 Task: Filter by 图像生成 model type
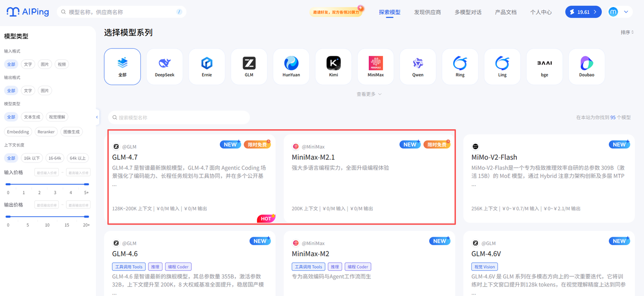tap(71, 132)
